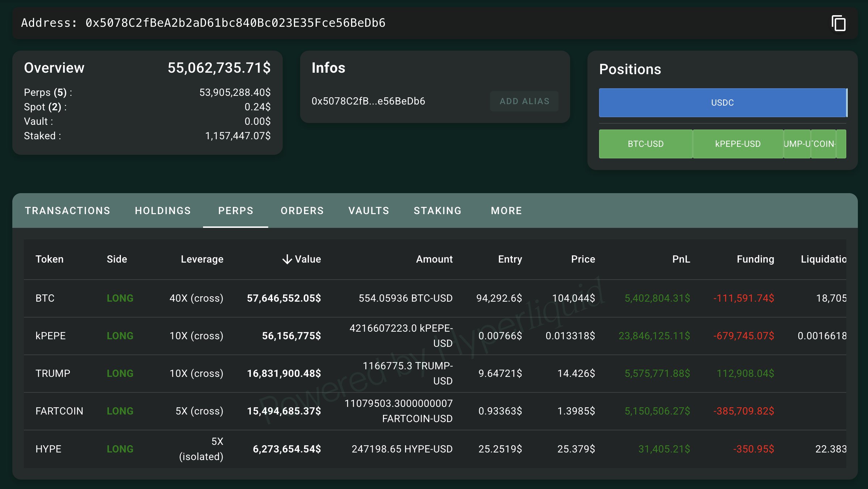Select the PERPS tab
This screenshot has height=489, width=868.
236,211
